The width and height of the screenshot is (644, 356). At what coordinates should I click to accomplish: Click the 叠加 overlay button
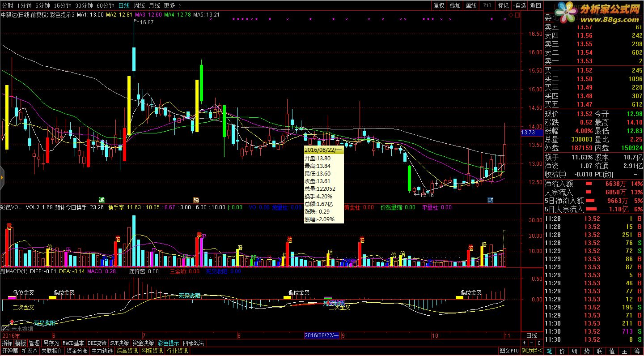click(x=455, y=5)
